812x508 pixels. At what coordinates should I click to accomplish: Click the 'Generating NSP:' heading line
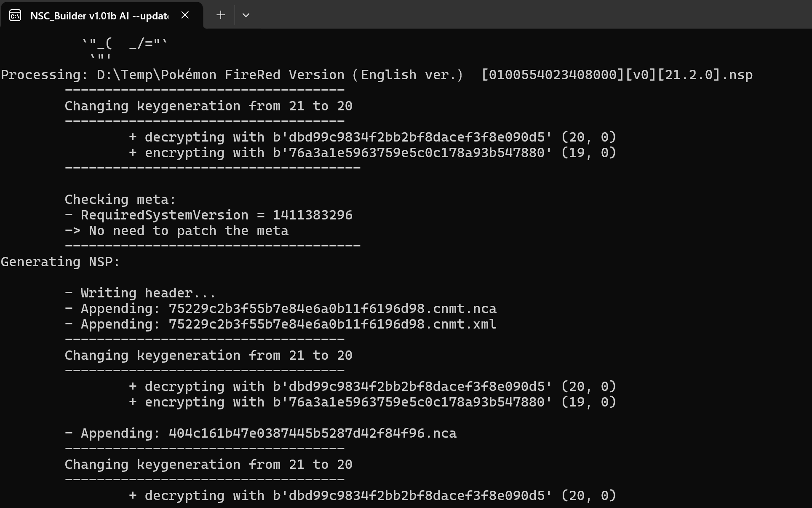click(60, 262)
